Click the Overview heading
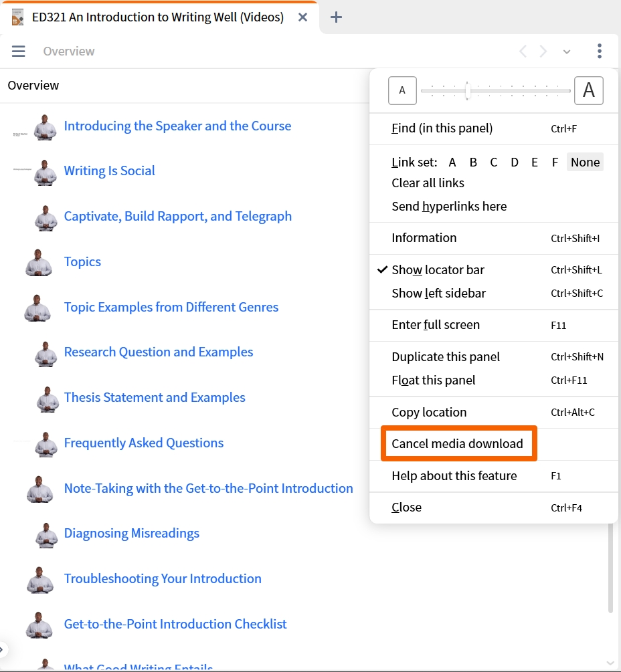Image resolution: width=621 pixels, height=672 pixels. tap(33, 86)
